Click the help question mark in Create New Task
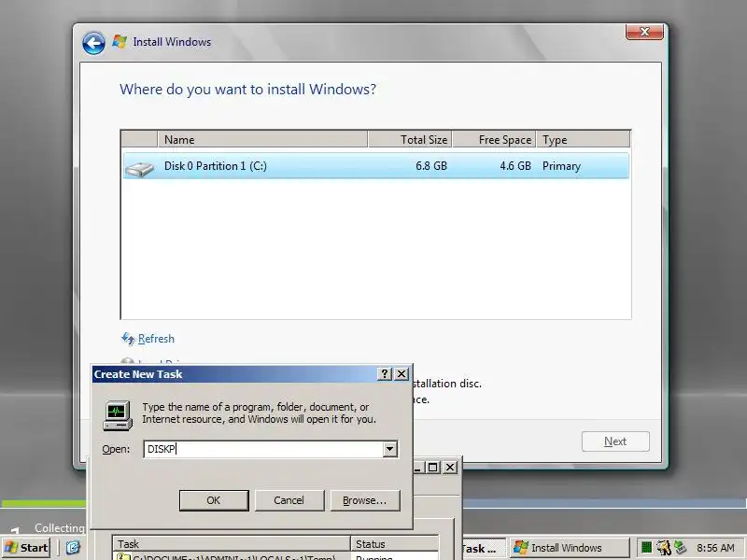 coord(385,374)
